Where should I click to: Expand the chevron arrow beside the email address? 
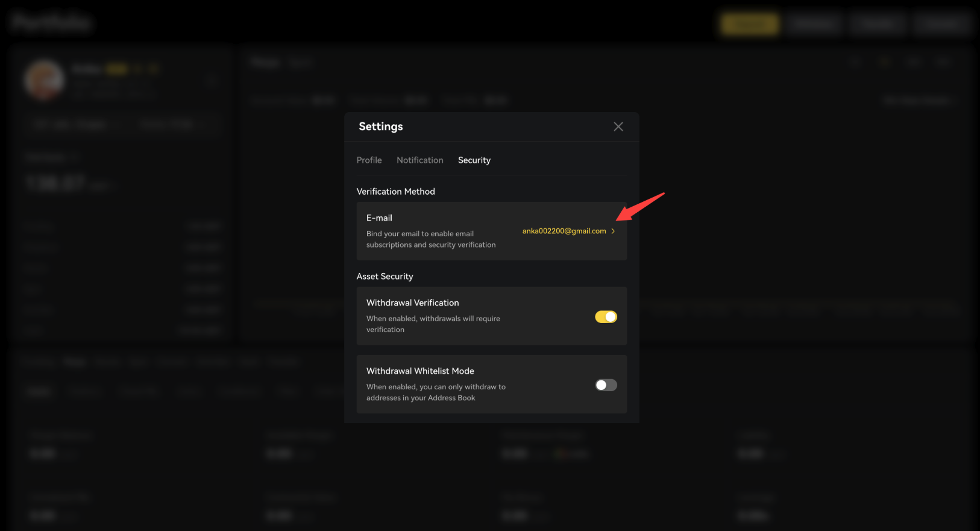(x=613, y=231)
